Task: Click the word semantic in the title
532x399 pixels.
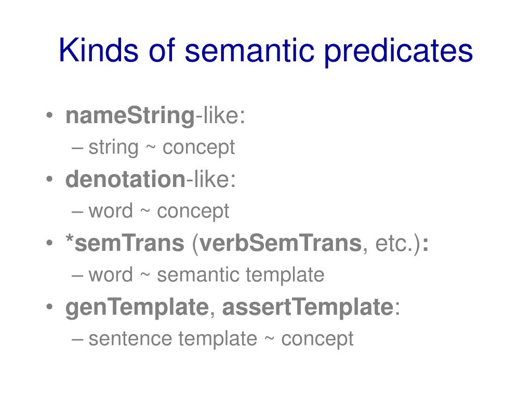Action: (x=249, y=51)
